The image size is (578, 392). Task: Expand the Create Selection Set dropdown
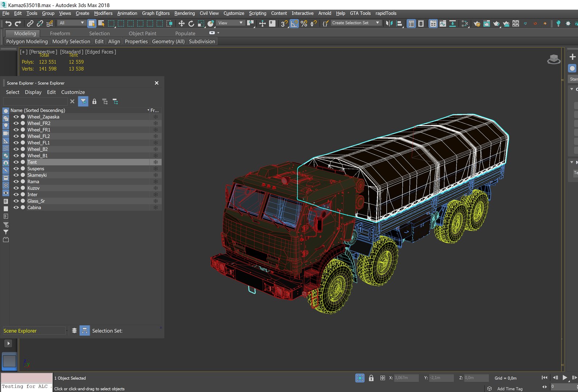point(356,23)
